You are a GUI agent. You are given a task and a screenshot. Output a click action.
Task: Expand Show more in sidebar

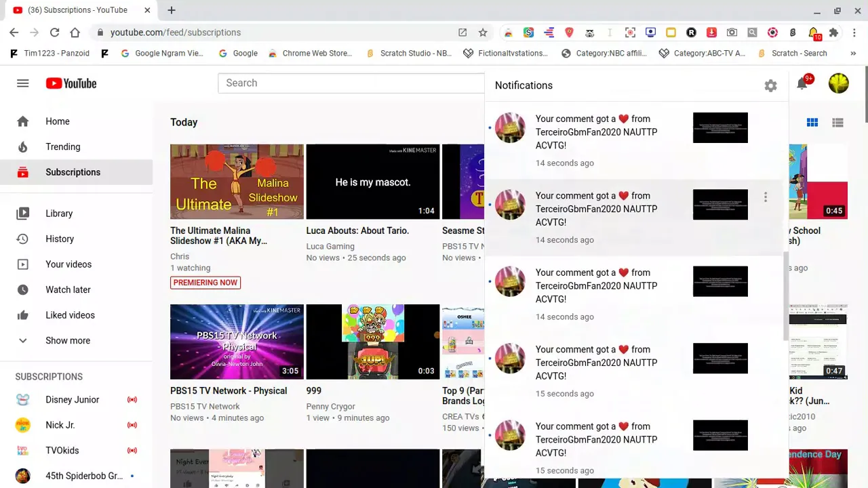pos(76,340)
